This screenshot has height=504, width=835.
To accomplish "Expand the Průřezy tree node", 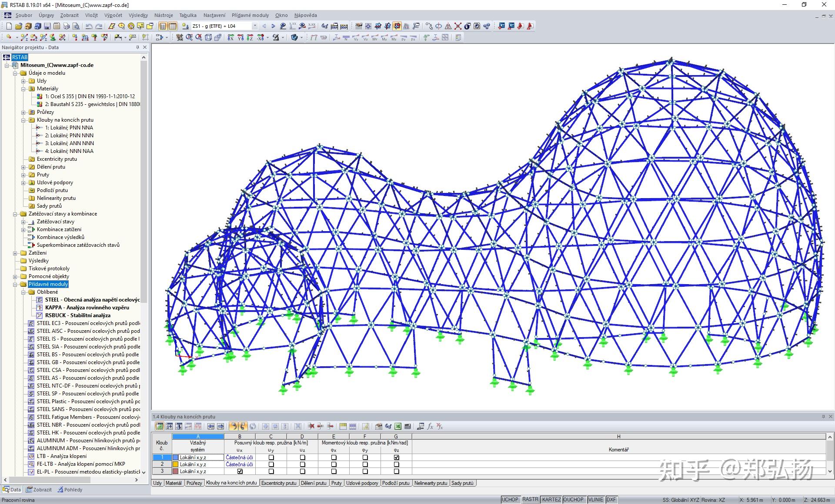I will [x=23, y=112].
